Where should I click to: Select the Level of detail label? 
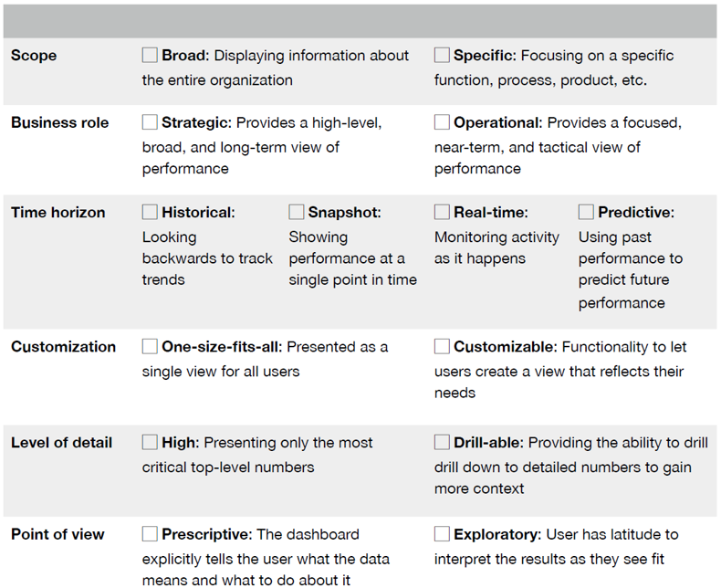point(61,443)
